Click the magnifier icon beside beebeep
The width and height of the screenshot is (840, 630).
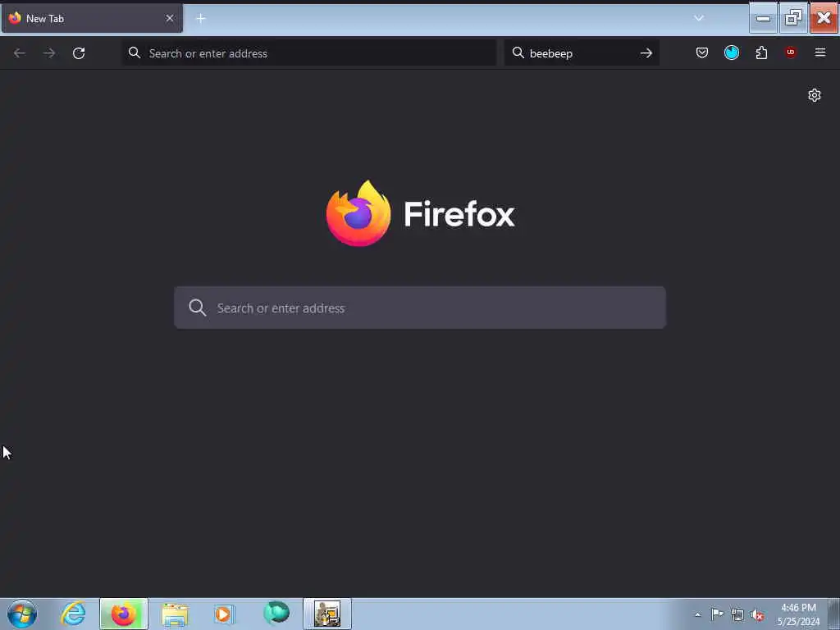coord(518,52)
